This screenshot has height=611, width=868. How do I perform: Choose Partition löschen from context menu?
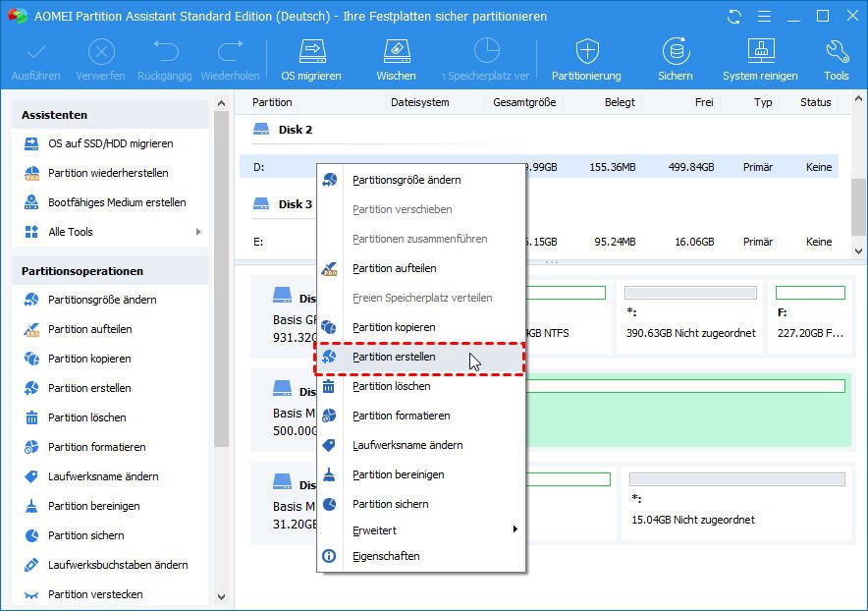(x=420, y=386)
